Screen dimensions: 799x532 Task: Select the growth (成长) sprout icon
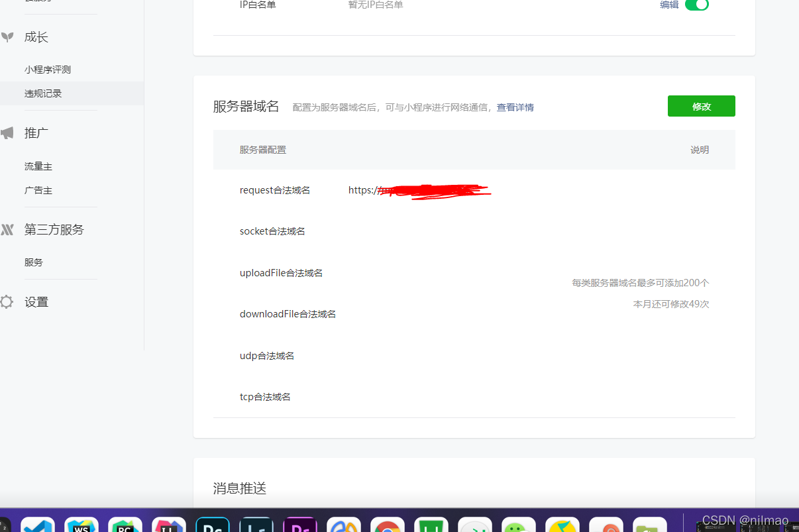7,37
